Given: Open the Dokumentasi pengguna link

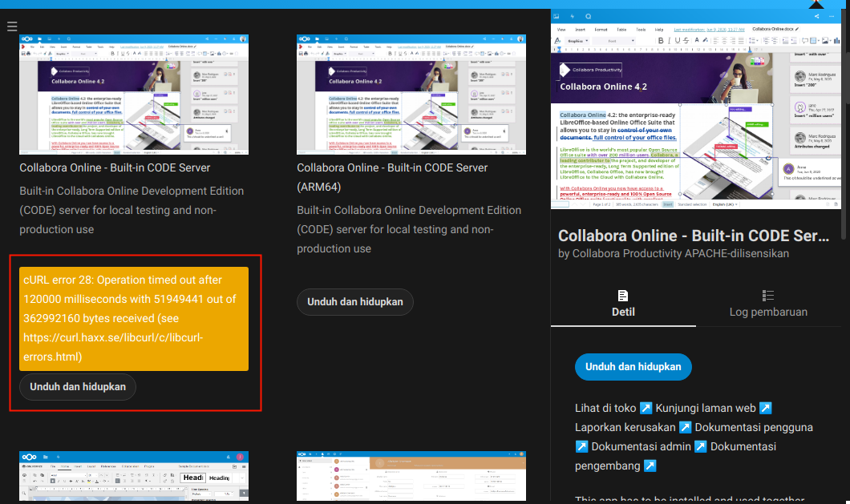Looking at the screenshot, I should pos(754,428).
